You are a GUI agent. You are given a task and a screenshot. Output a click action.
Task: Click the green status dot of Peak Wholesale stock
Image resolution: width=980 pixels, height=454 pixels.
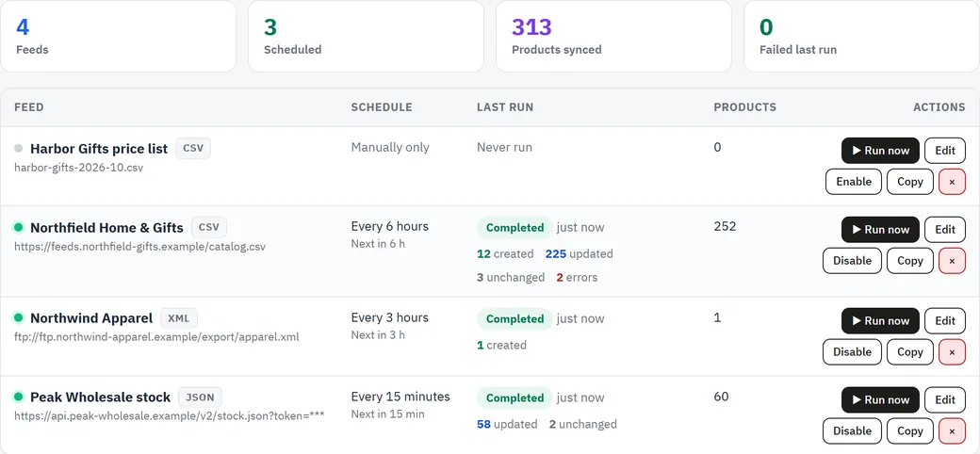click(x=18, y=397)
